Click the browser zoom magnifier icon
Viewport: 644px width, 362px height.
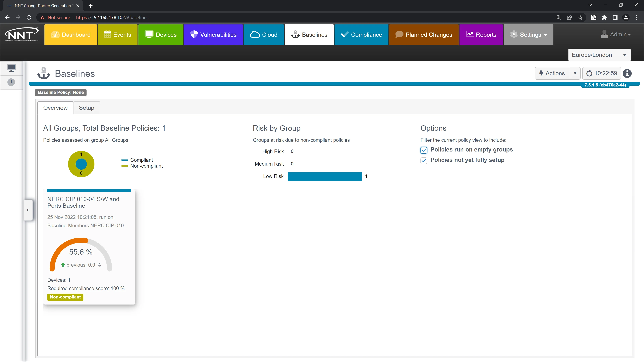point(559,17)
